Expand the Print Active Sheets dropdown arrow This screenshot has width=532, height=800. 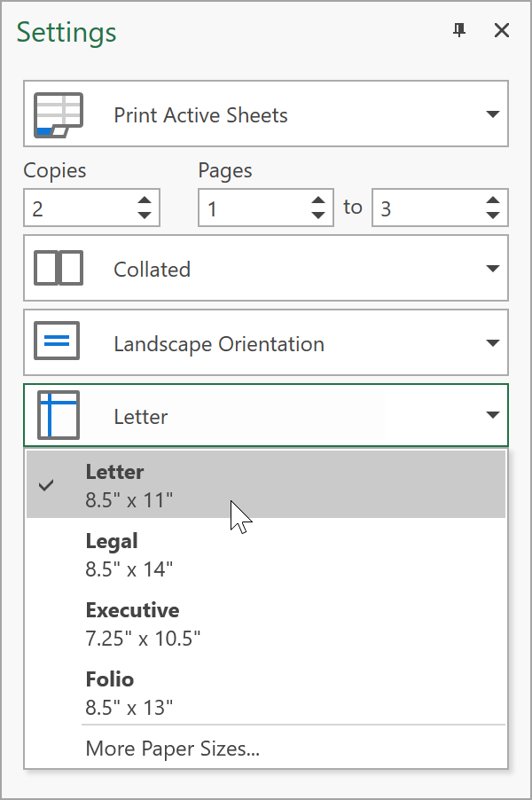pos(493,115)
